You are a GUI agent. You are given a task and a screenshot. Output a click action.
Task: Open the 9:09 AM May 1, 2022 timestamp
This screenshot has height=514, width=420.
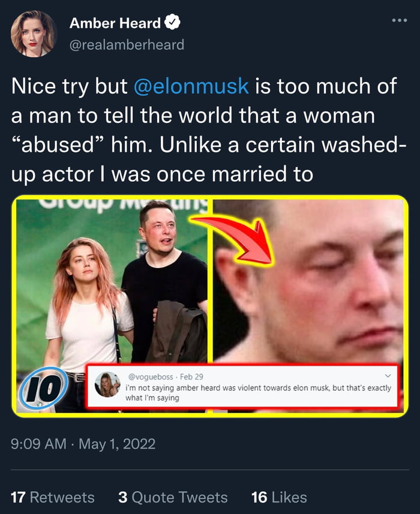83,444
